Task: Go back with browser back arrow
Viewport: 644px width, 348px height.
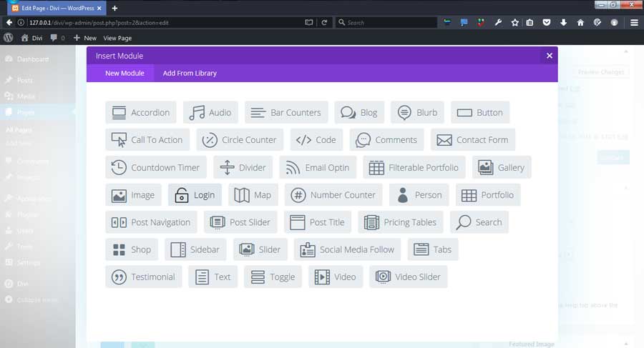Action: click(9, 23)
